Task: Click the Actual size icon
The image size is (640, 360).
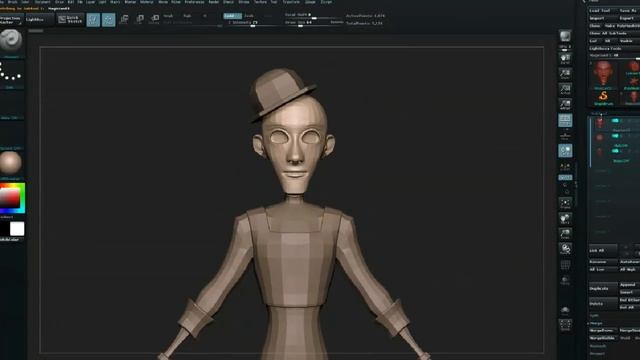Action: [565, 89]
